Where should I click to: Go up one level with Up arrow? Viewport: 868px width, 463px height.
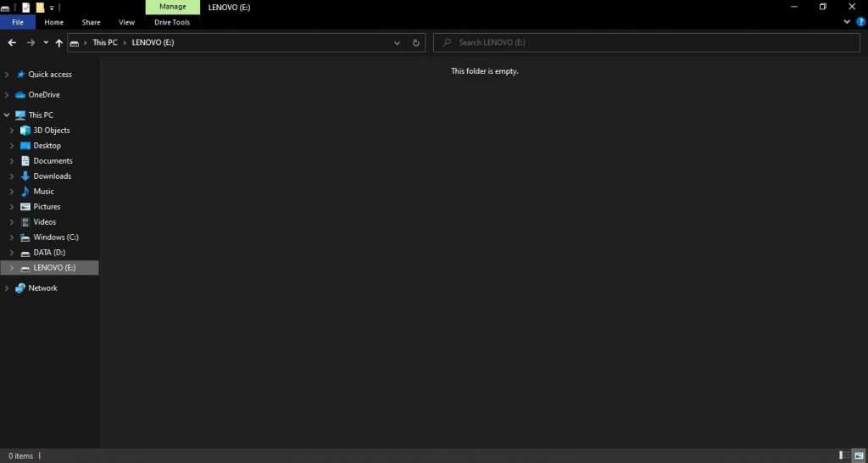pos(58,42)
